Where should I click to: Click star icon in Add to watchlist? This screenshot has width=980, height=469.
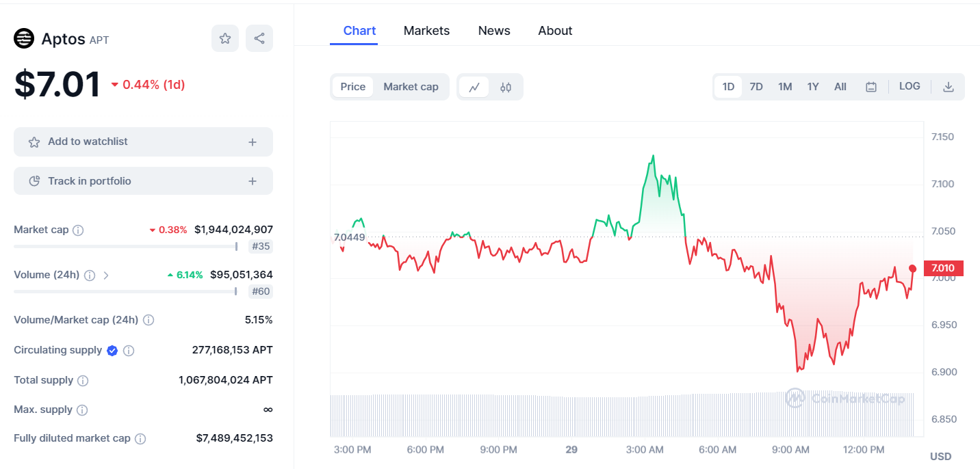tap(34, 142)
